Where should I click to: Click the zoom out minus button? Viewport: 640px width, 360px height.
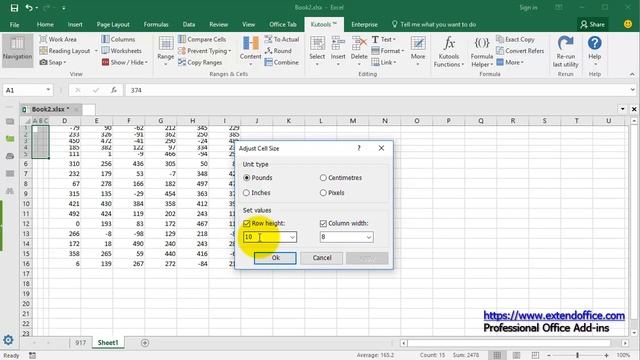pyautogui.click(x=549, y=356)
